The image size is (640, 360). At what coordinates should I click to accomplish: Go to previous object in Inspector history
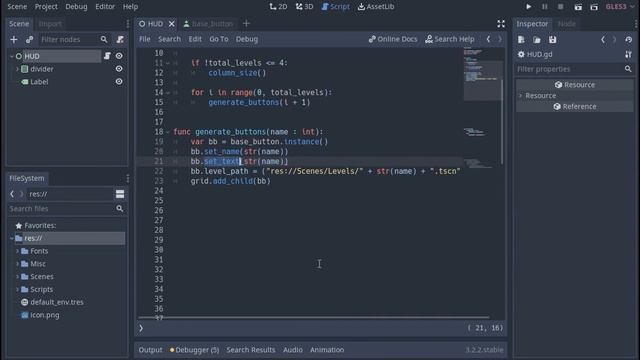(x=603, y=40)
